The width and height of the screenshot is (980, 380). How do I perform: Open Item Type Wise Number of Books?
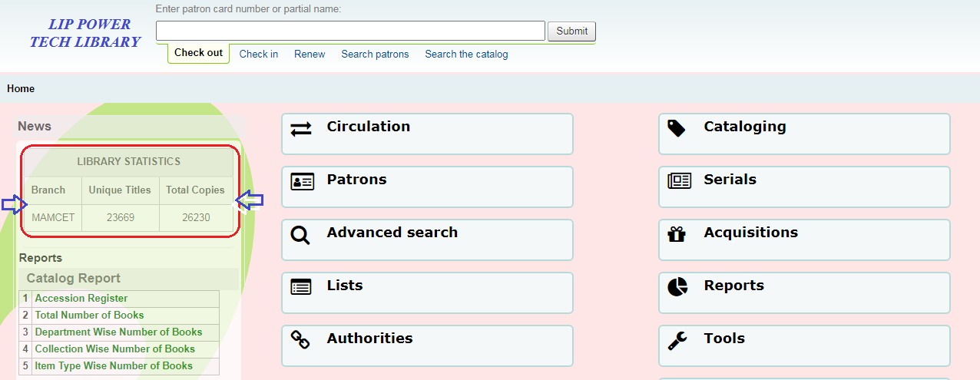click(114, 365)
